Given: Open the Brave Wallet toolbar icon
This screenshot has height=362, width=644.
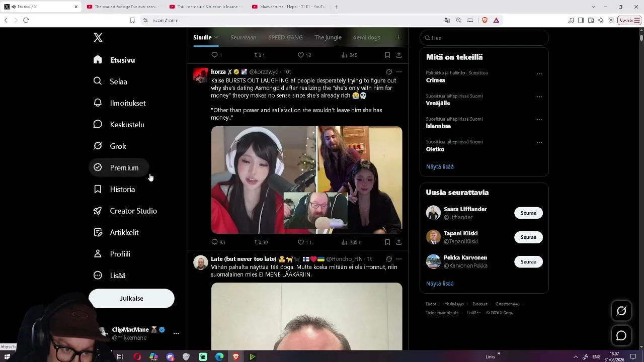Looking at the screenshot, I should (591, 20).
